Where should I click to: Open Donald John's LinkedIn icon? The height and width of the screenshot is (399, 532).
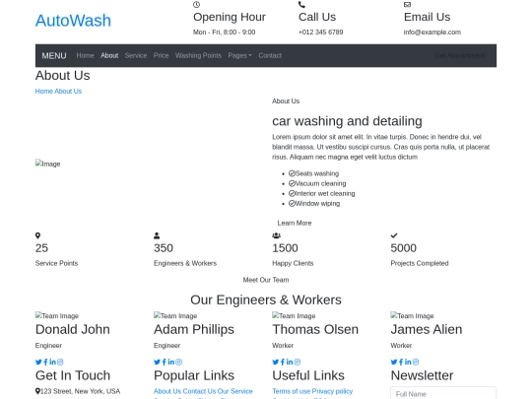(x=52, y=362)
